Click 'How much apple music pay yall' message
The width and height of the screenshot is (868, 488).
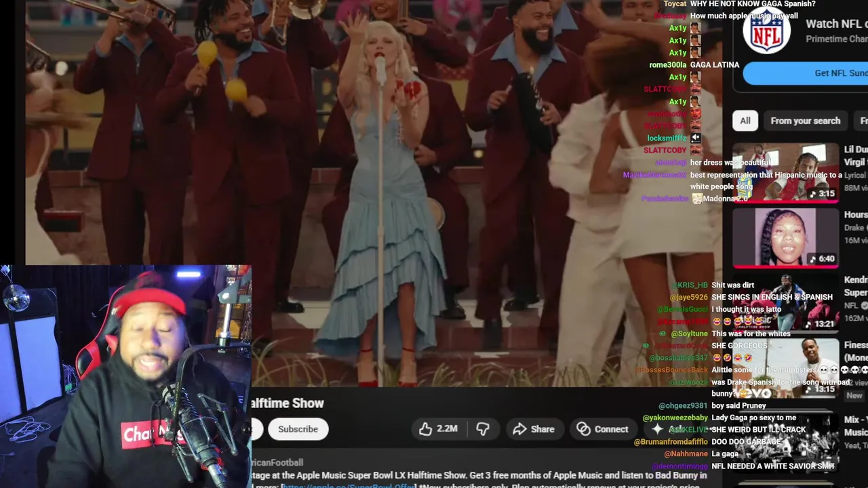tap(744, 16)
